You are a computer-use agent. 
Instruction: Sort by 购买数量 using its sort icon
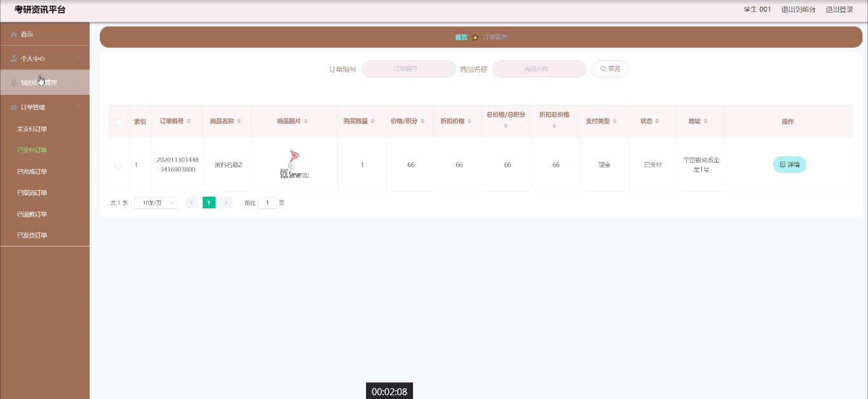pyautogui.click(x=373, y=121)
